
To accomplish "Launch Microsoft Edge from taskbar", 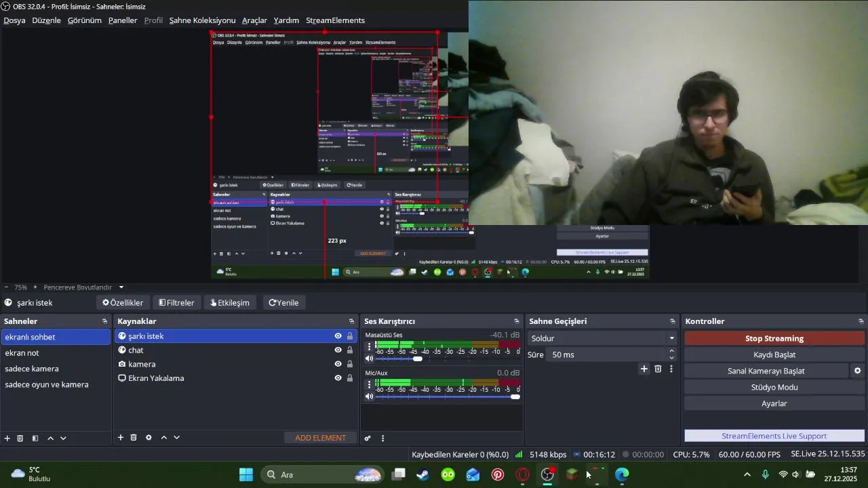I will (622, 474).
